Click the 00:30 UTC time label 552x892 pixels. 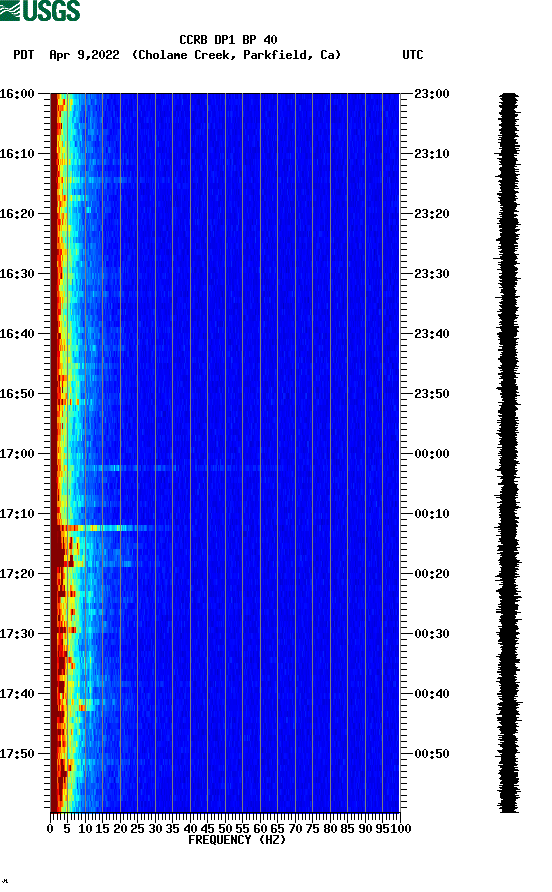click(x=432, y=634)
